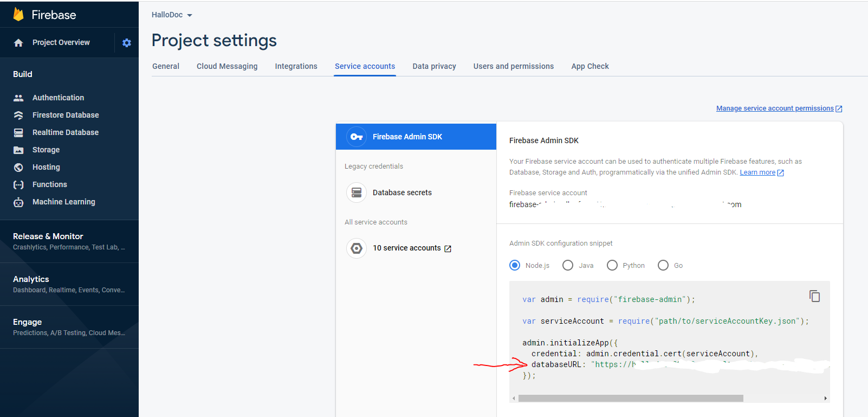The image size is (868, 417).
Task: Click Manage service account permissions link
Action: click(775, 108)
